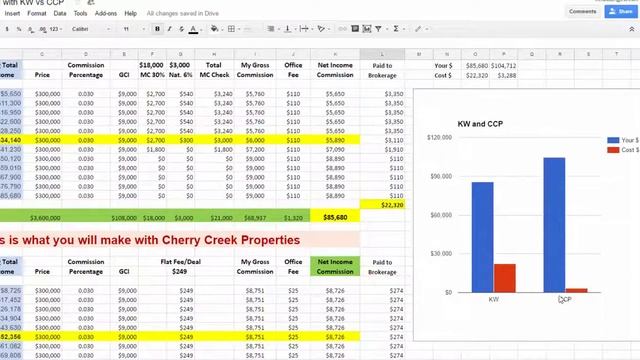640x360 pixels.
Task: Select the column K header
Action: pos(335,54)
